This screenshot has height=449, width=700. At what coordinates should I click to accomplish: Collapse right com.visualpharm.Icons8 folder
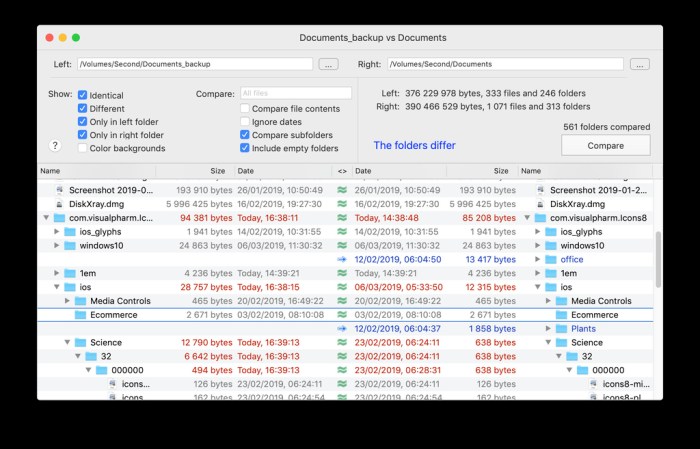(x=527, y=218)
